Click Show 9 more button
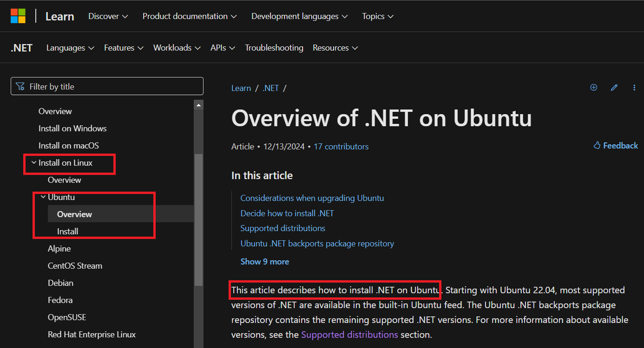 [265, 262]
